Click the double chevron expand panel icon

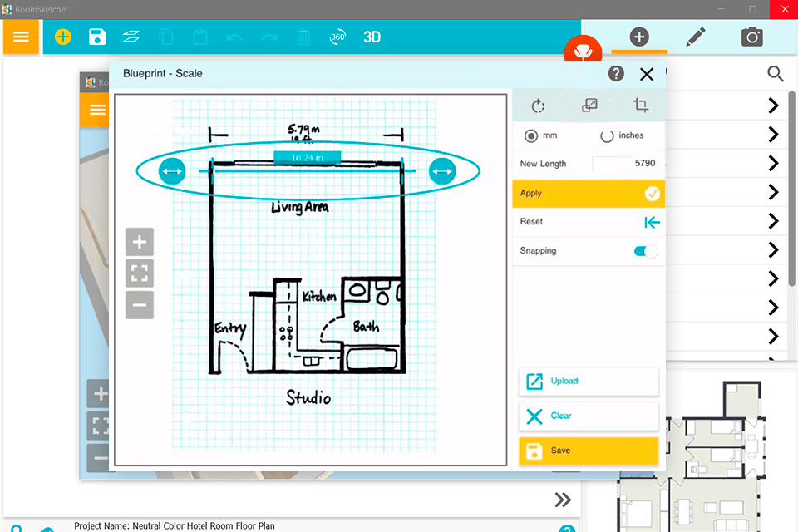coord(563,500)
